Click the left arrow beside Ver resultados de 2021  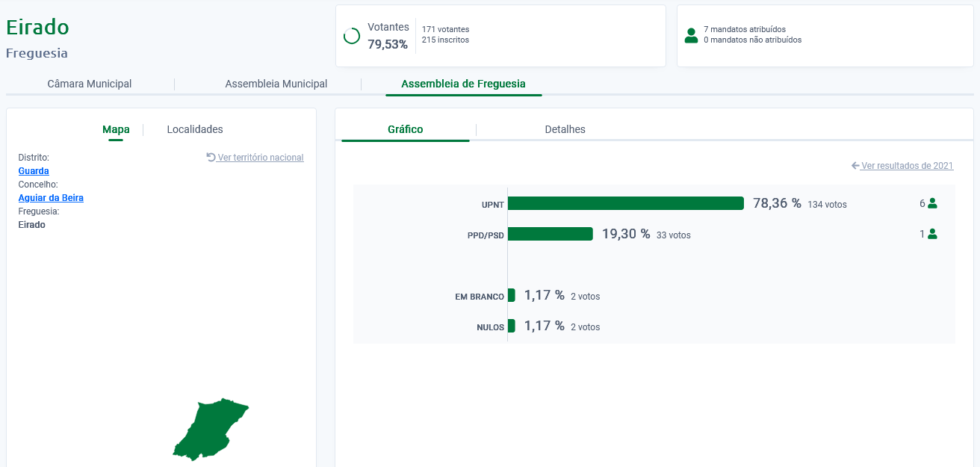pyautogui.click(x=855, y=166)
